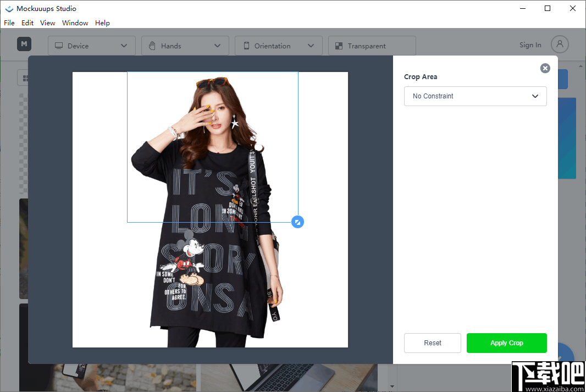Viewport: 586px width, 392px height.
Task: Expand the No Constraint crop dropdown
Action: tap(534, 96)
